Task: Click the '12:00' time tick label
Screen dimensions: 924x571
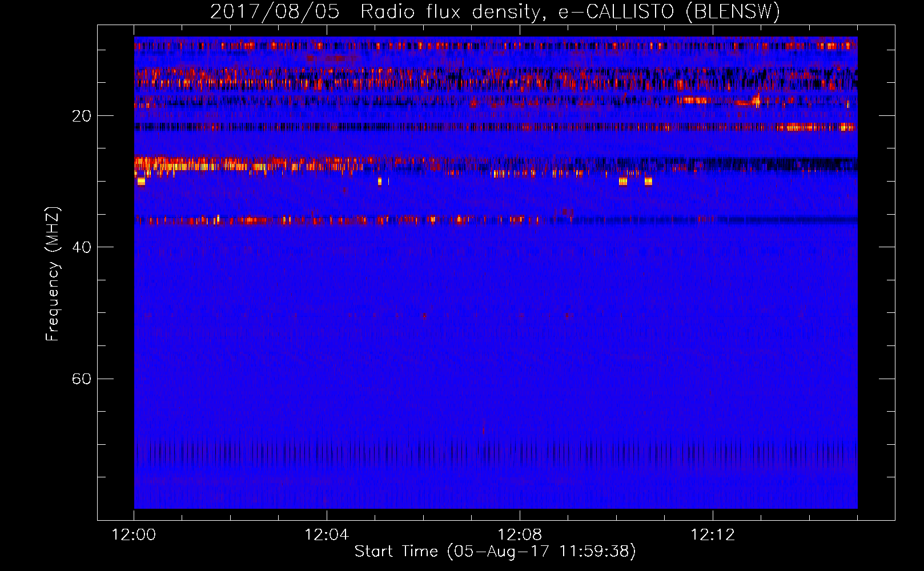Action: 134,534
